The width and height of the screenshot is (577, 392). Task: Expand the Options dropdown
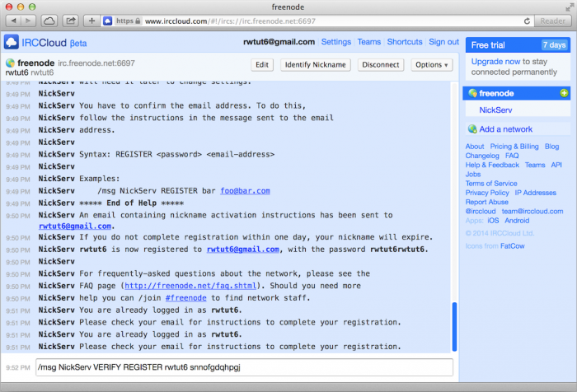coord(431,65)
